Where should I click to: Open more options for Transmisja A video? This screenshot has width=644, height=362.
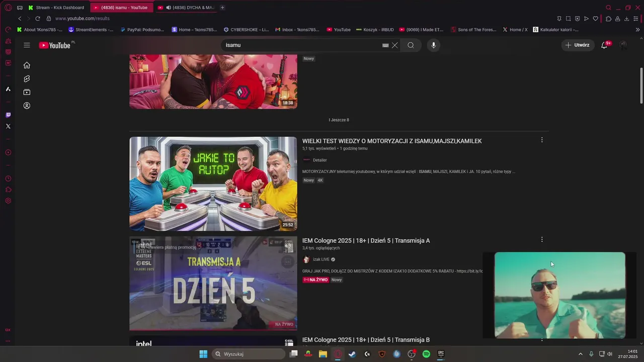[x=542, y=240]
